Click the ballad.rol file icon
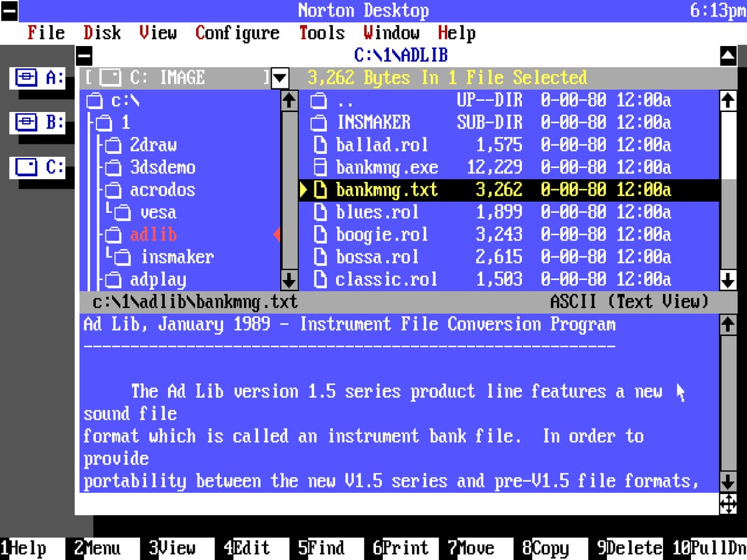747x560 pixels. 319,145
